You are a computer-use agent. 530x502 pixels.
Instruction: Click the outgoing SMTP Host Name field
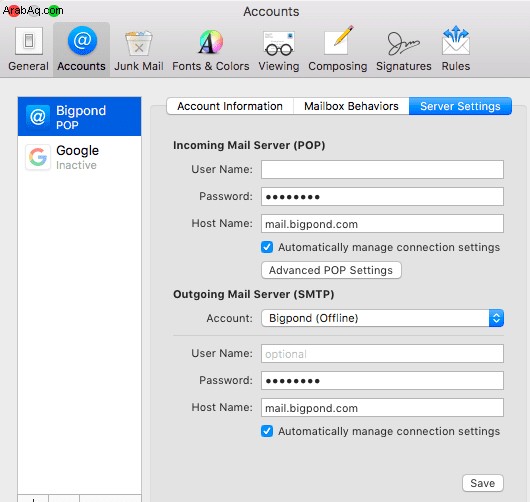tap(382, 408)
